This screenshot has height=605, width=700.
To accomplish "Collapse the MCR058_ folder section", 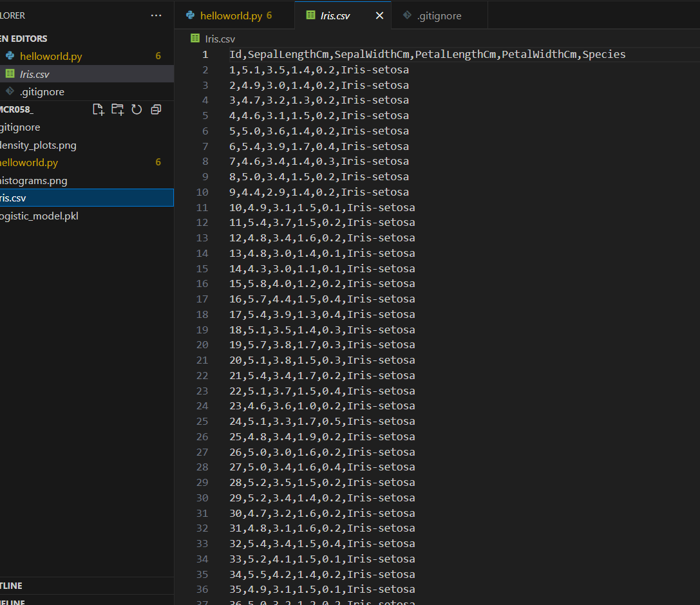I will (17, 110).
